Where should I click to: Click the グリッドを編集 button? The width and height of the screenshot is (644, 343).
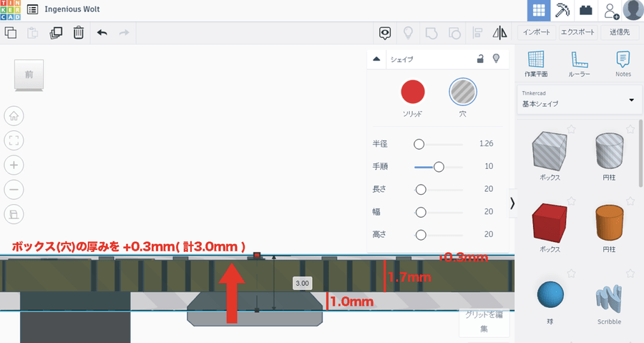tap(484, 322)
